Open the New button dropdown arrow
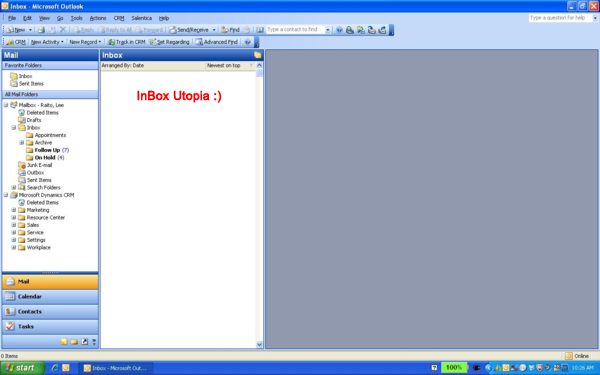 (x=31, y=30)
